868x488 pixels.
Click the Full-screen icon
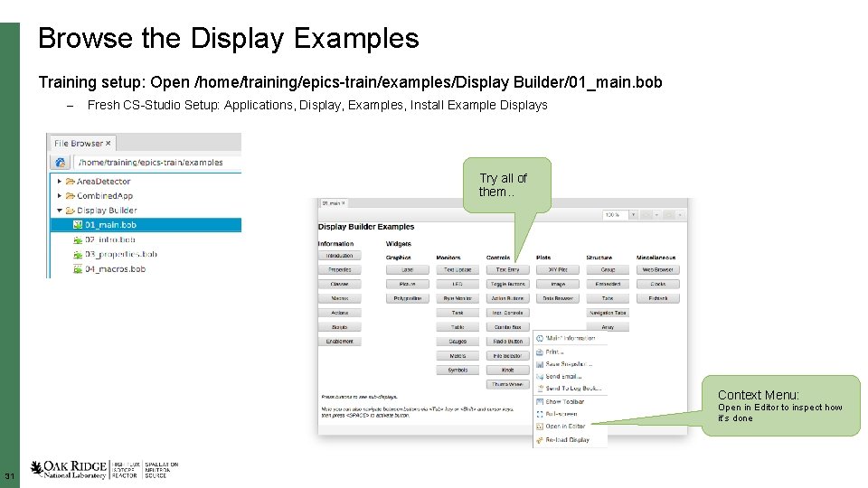[x=540, y=414]
